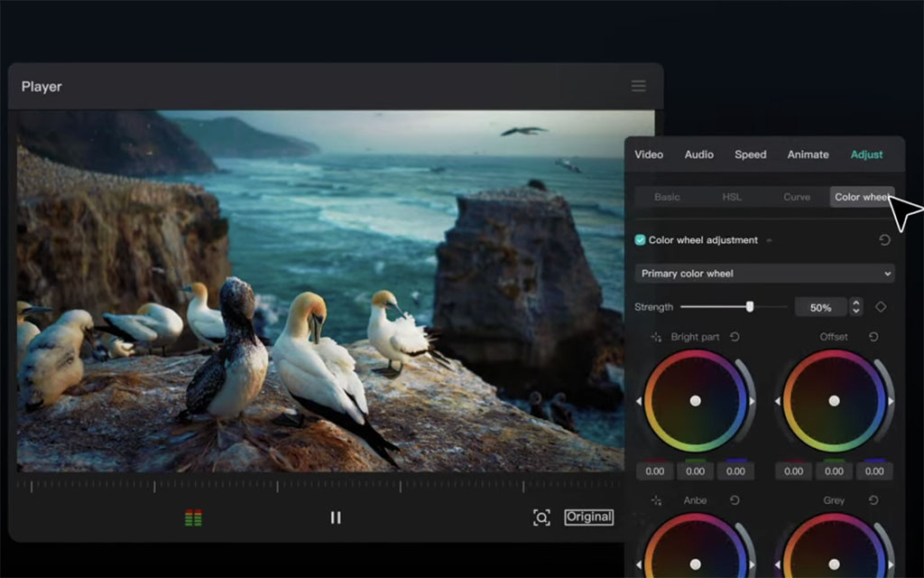This screenshot has height=578, width=924.
Task: Click the "Bright part" label
Action: [696, 337]
